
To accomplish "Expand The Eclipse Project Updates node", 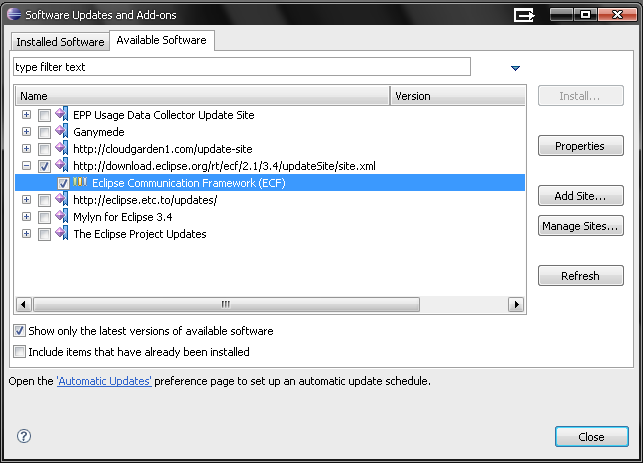I will pos(26,234).
